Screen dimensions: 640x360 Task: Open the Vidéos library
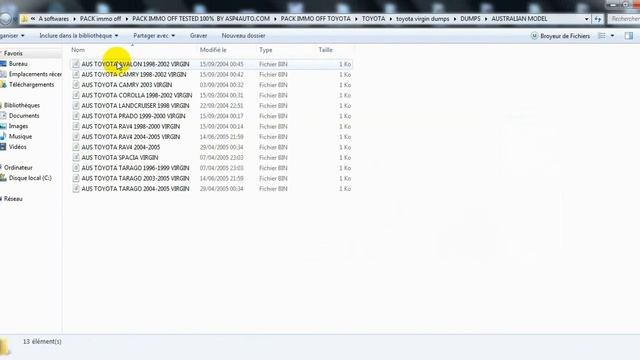click(x=18, y=147)
